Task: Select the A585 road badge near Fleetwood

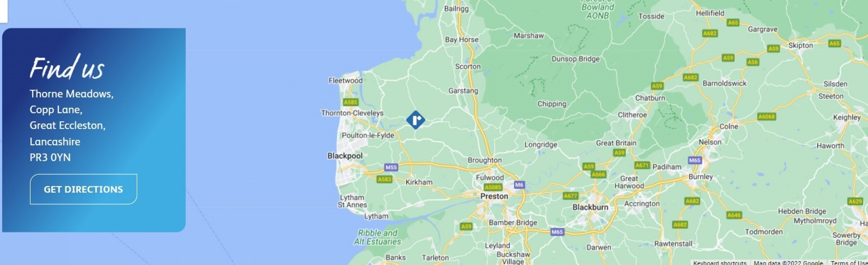Action: [350, 102]
